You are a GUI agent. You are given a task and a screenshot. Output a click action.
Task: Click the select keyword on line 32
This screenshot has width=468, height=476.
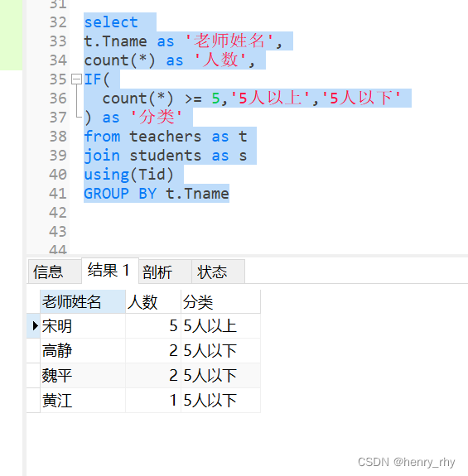(111, 22)
